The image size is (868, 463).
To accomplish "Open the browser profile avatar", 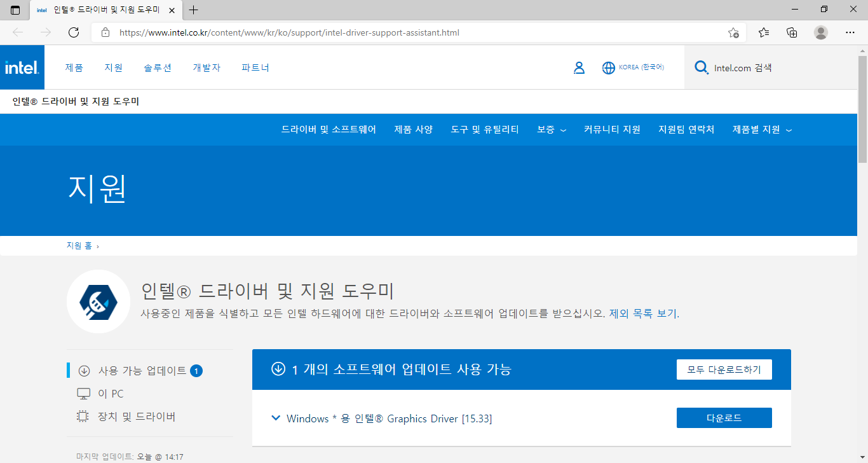I will click(821, 32).
